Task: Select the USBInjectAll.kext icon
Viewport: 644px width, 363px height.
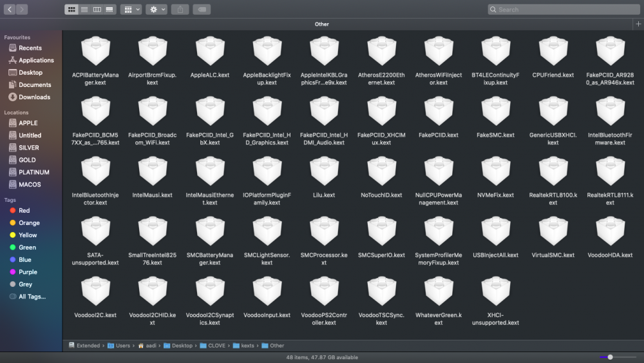Action: pos(496,231)
